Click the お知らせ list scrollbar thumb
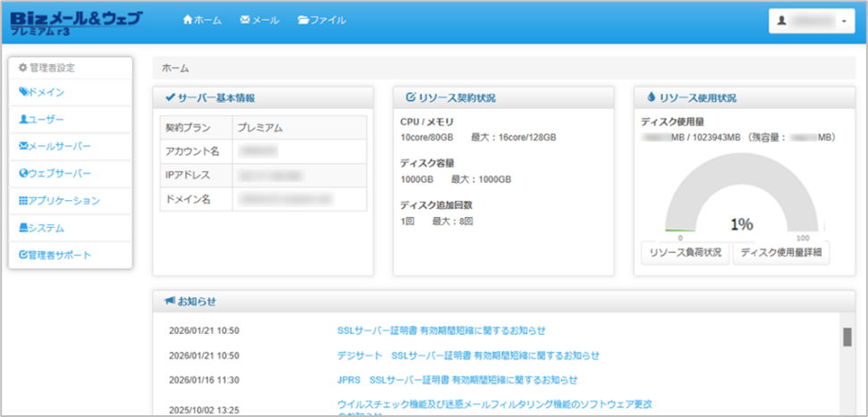The image size is (868, 417). 847,337
